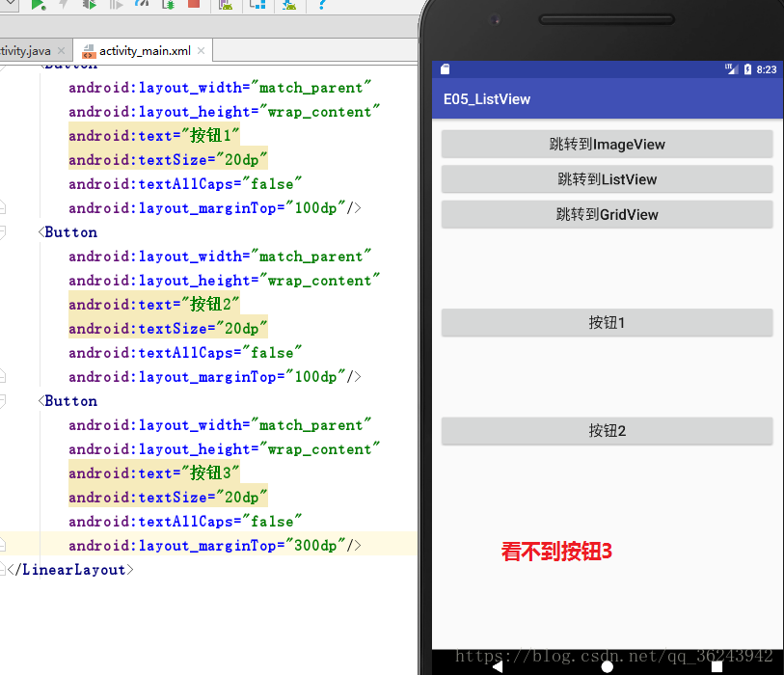Click the Apply Changes lightning icon
The height and width of the screenshot is (675, 784).
point(64,5)
